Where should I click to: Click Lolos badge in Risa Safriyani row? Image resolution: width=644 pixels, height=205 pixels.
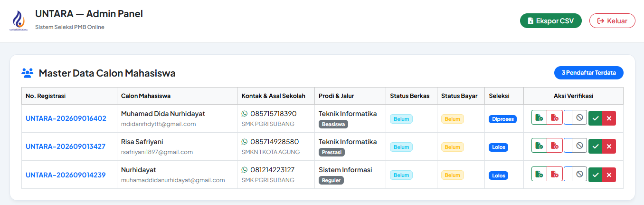pos(499,147)
